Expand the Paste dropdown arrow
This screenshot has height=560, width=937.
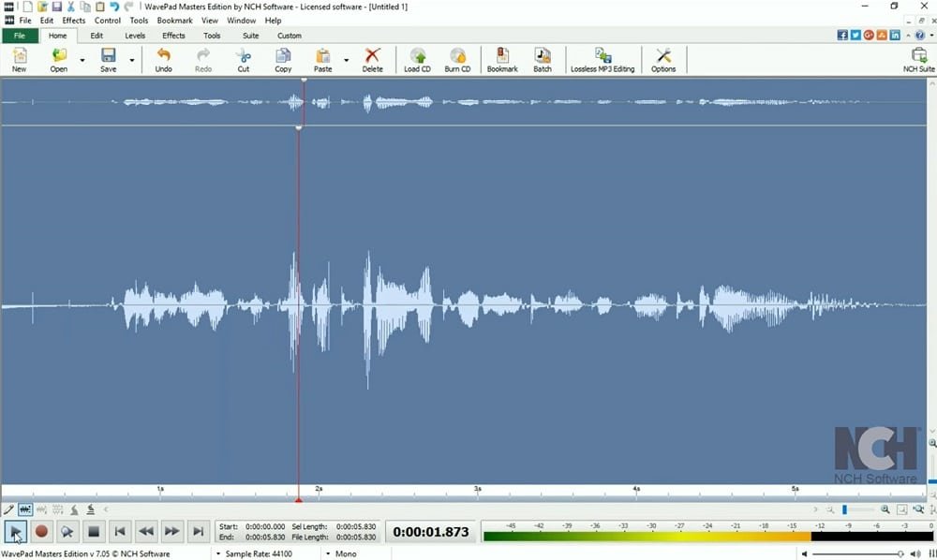point(347,61)
